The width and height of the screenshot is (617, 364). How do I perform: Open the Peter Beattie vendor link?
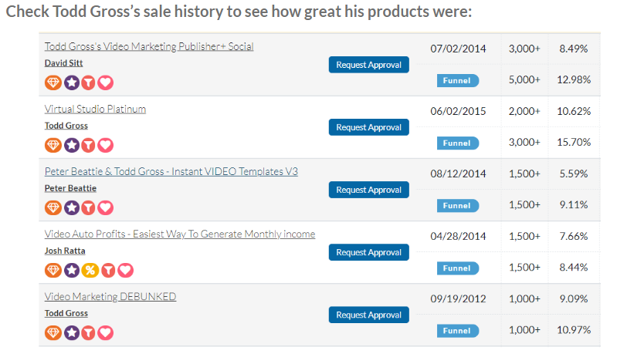point(70,188)
